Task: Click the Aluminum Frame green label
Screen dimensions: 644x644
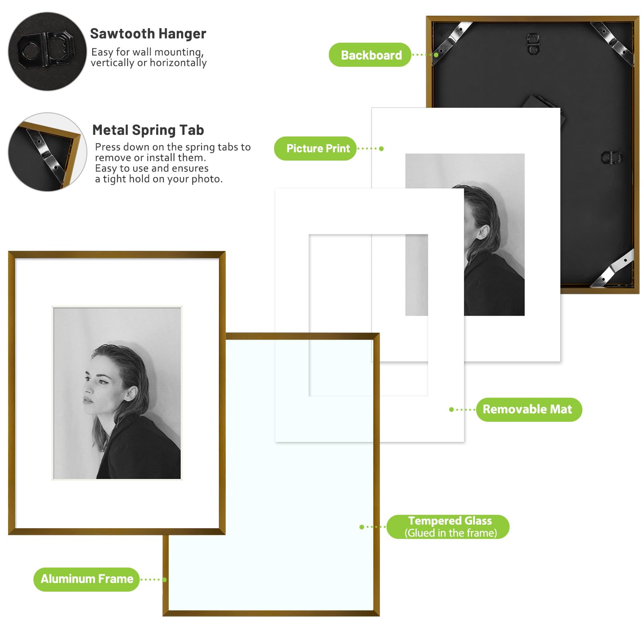Action: pos(86,579)
